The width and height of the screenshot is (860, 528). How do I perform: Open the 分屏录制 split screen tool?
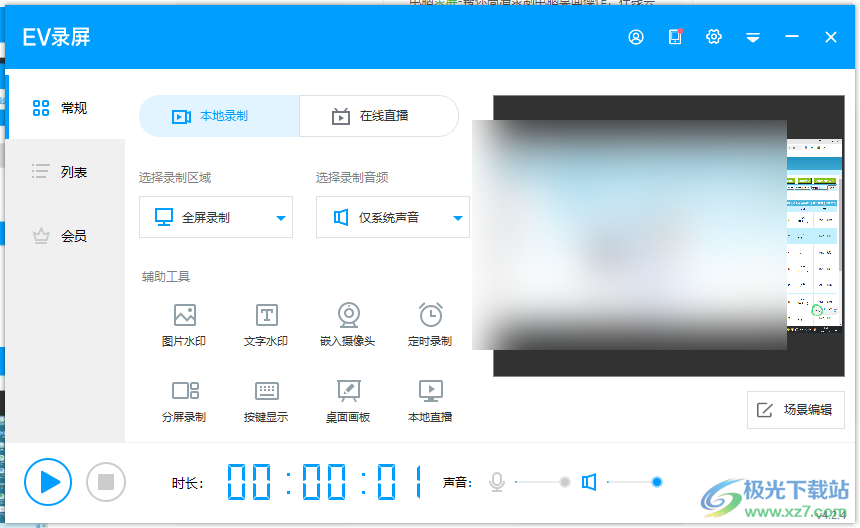184,401
